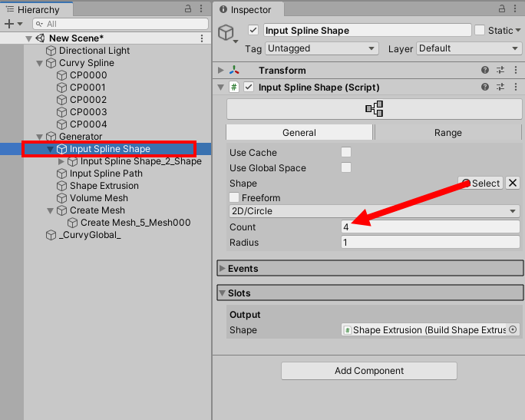Expand the Input Spline Shape_2_Shape node
The image size is (525, 420).
pos(61,161)
